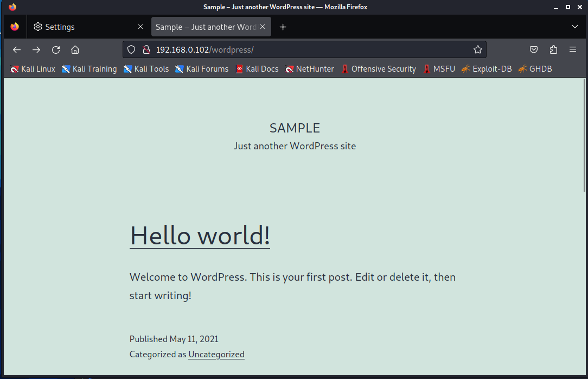The height and width of the screenshot is (379, 588).
Task: Open the Extensions puzzle icon
Action: click(553, 50)
